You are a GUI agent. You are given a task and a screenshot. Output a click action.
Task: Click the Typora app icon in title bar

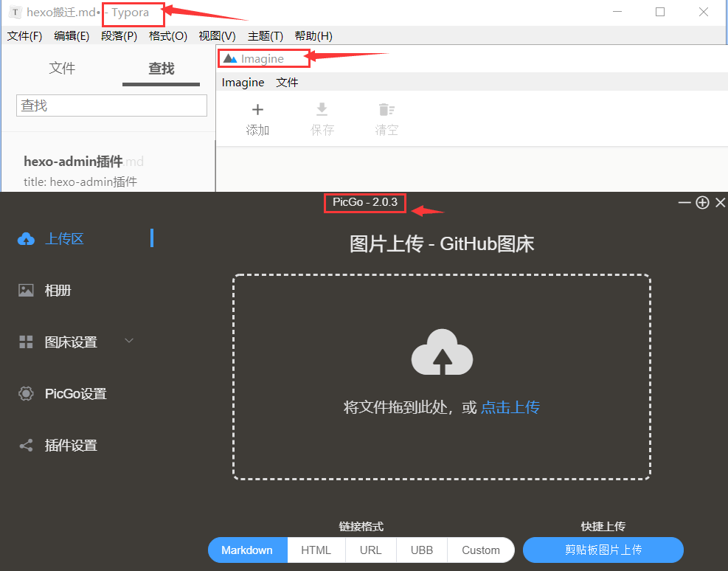coord(15,12)
